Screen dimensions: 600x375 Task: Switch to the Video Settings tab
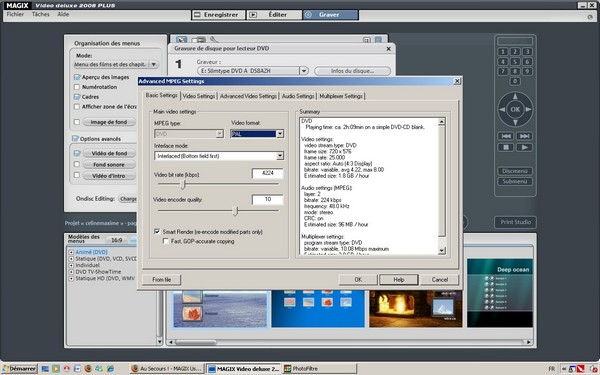199,96
